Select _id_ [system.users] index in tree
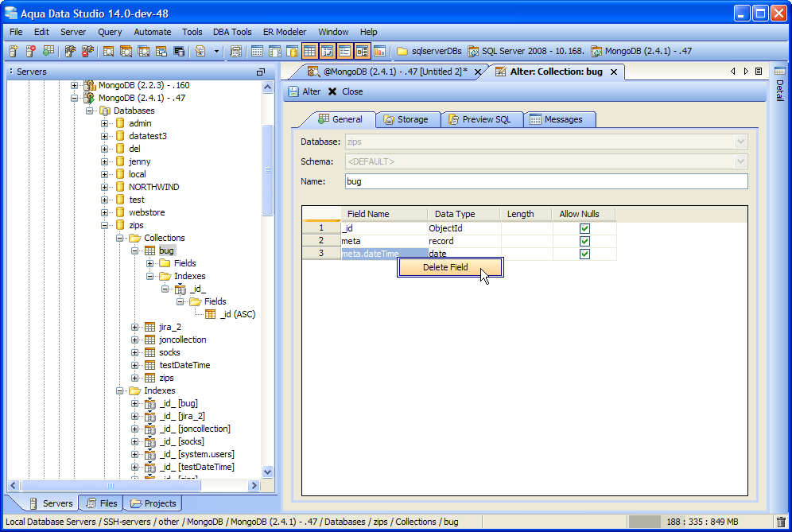This screenshot has width=792, height=532. (x=197, y=454)
